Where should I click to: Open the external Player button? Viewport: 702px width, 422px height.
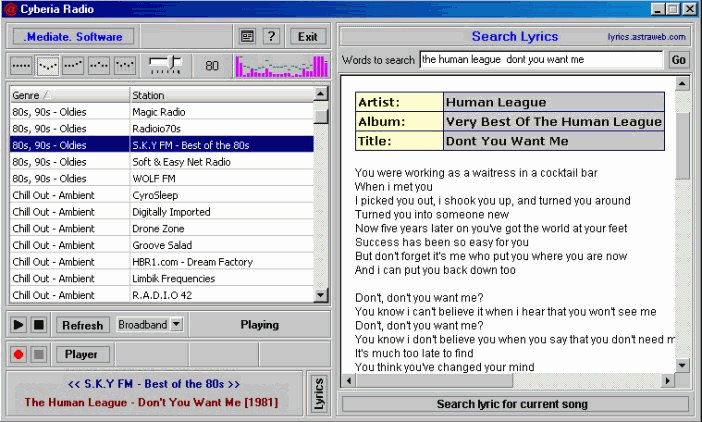(83, 354)
